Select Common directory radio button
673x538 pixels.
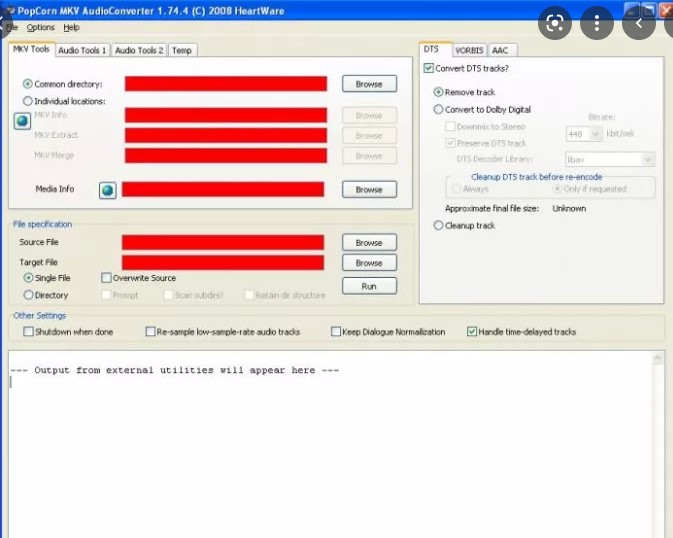tap(27, 84)
